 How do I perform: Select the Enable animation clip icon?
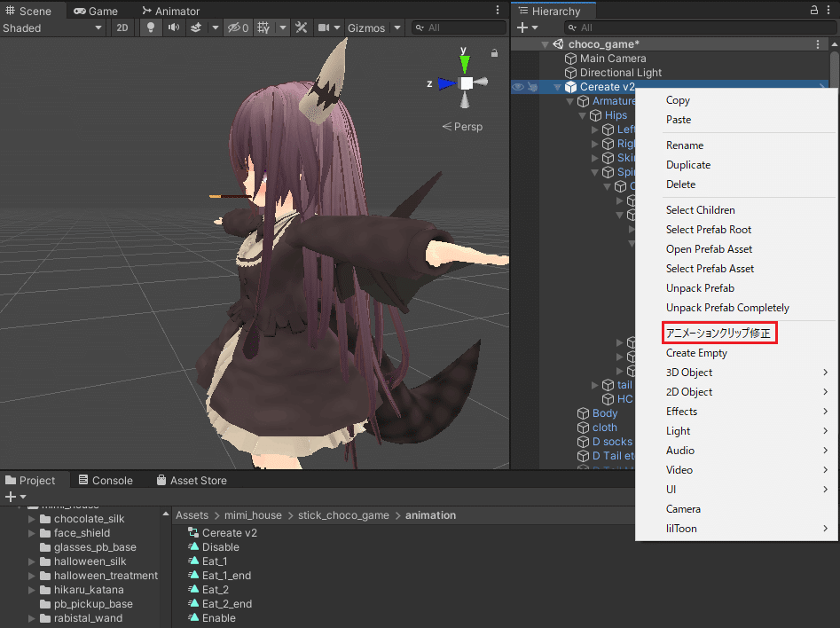coord(193,617)
